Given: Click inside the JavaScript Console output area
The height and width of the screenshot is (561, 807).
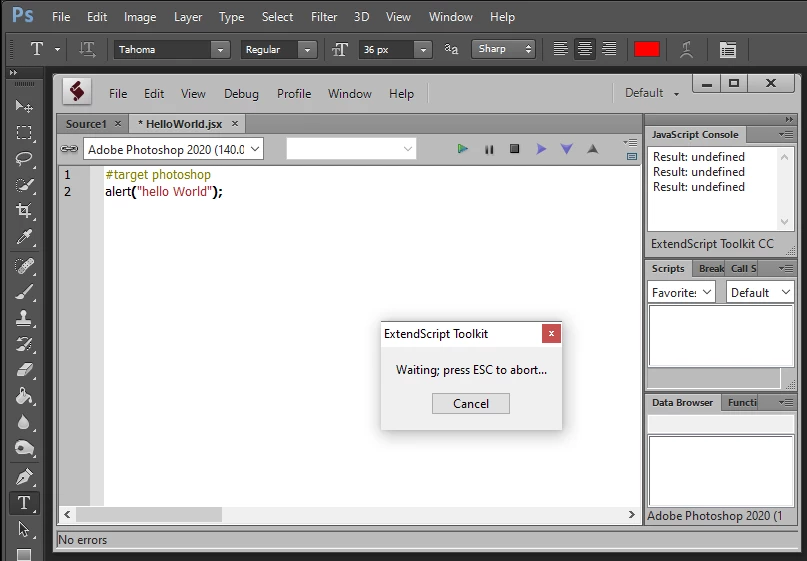Looking at the screenshot, I should [x=713, y=189].
